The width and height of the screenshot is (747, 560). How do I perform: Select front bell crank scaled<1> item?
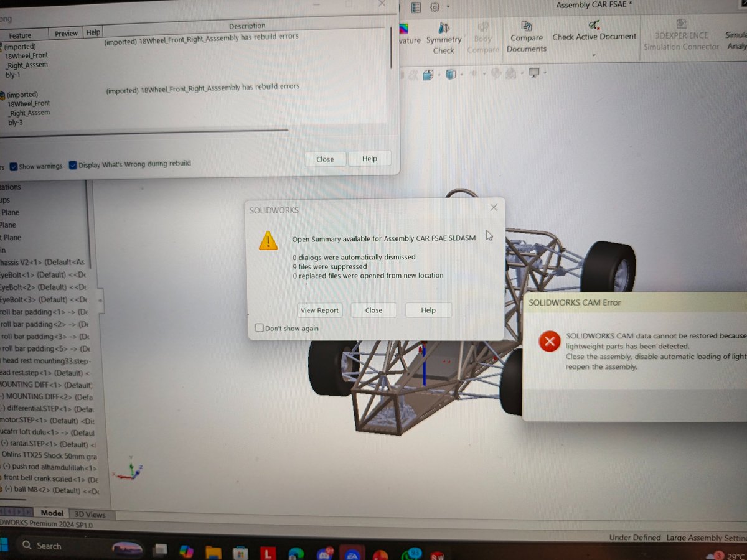(x=50, y=480)
